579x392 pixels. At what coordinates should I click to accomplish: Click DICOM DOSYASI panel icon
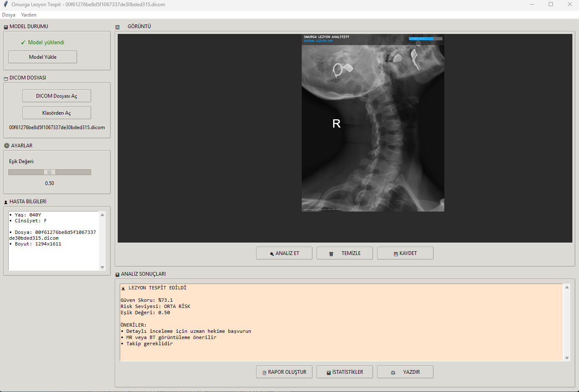tap(6, 78)
